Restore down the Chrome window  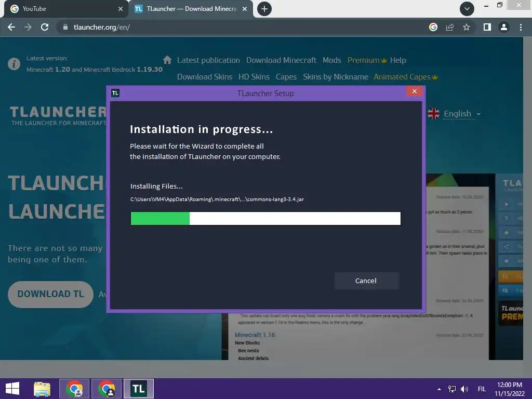click(499, 5)
